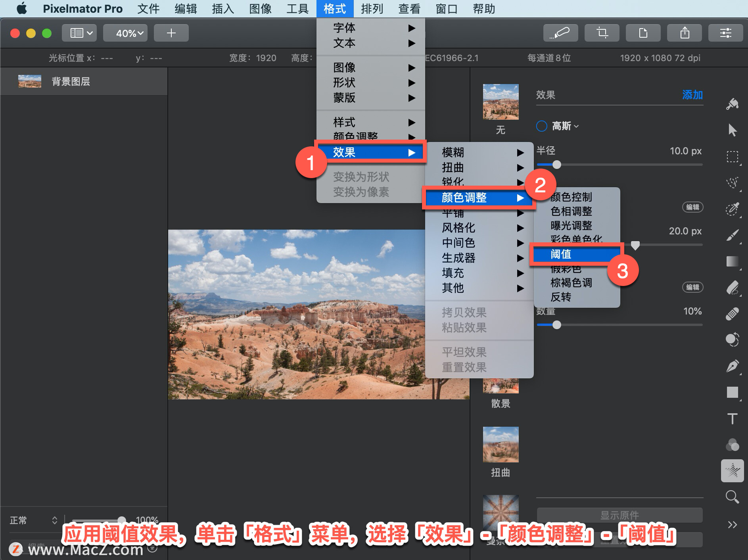Choose 曝光调整 menu item

click(x=577, y=226)
